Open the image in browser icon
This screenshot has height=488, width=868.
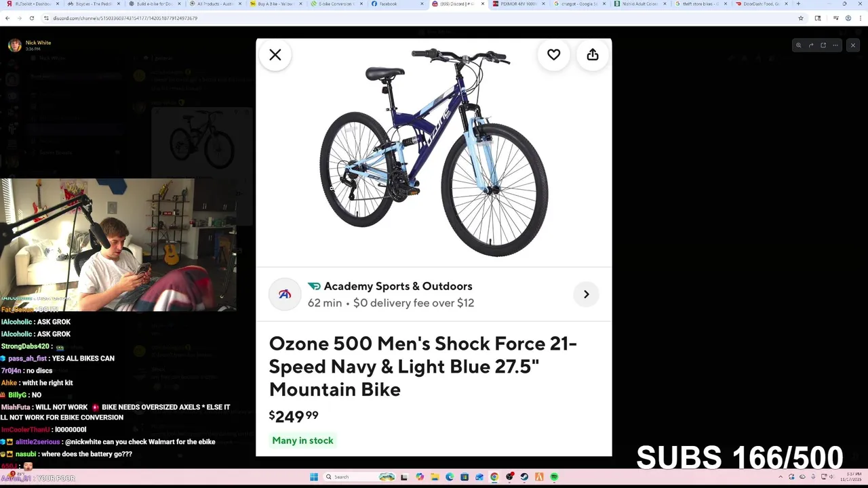pyautogui.click(x=823, y=45)
